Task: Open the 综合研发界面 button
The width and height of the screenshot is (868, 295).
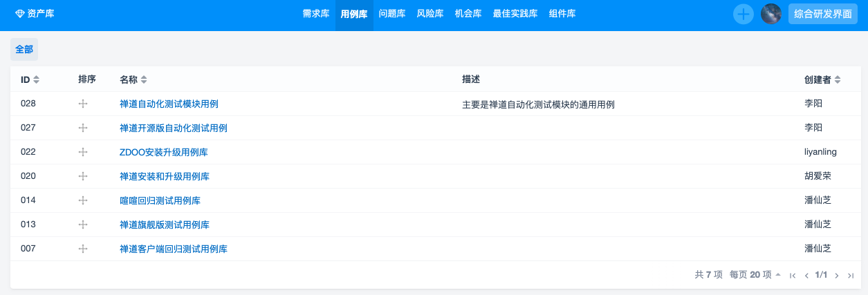Action: 823,14
